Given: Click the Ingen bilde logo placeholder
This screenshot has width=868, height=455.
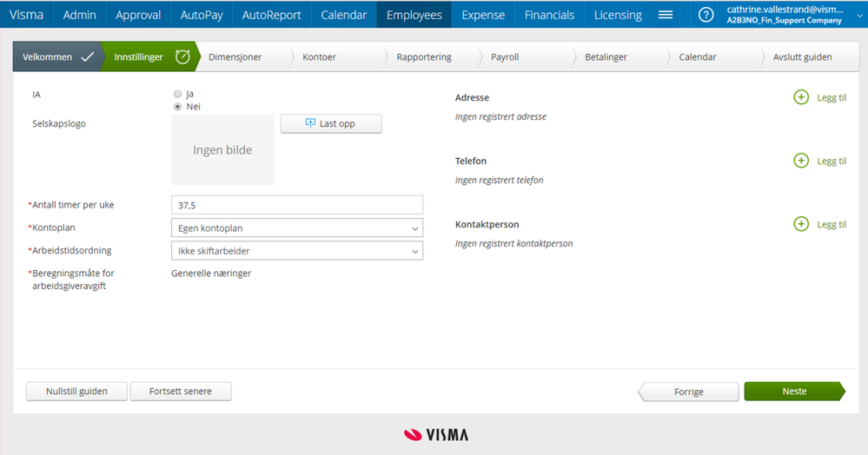Looking at the screenshot, I should pos(222,149).
